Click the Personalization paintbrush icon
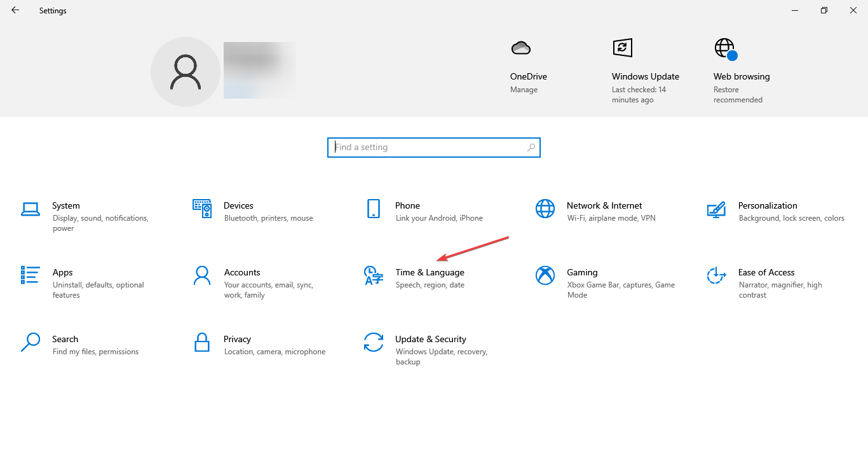Image resolution: width=868 pixels, height=463 pixels. 716,209
